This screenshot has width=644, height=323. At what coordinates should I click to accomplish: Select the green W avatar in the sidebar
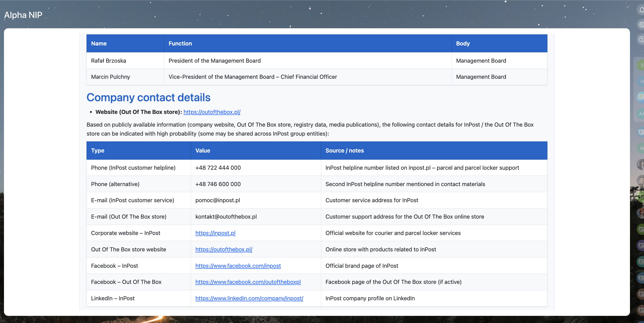tap(641, 148)
